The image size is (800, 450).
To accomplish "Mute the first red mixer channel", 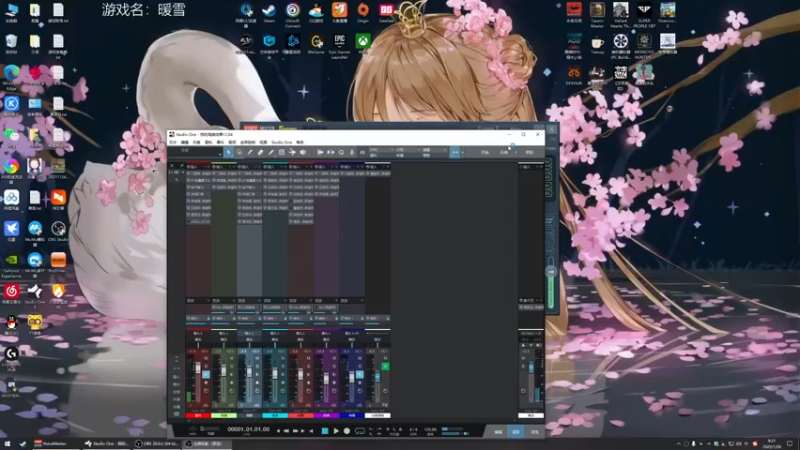I will tap(206, 358).
